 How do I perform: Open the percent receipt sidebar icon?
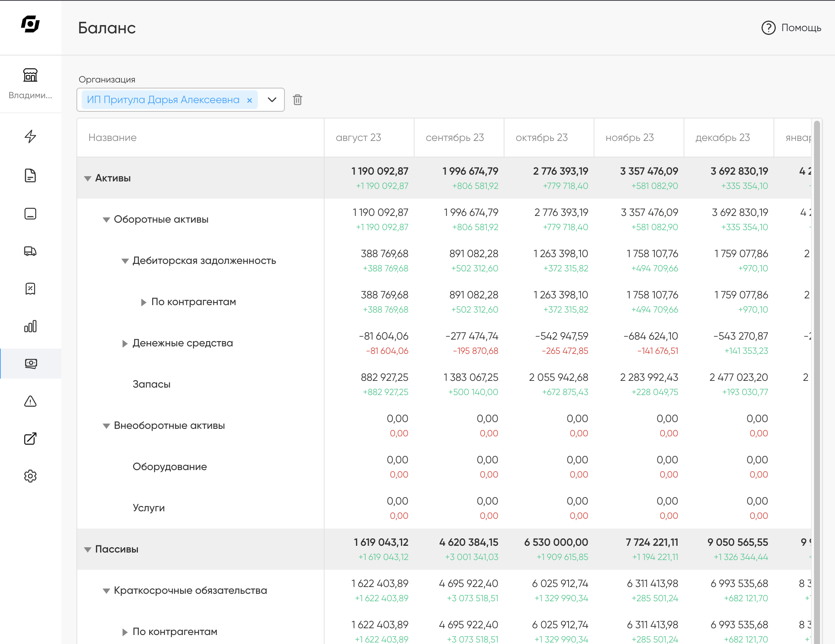pyautogui.click(x=30, y=289)
